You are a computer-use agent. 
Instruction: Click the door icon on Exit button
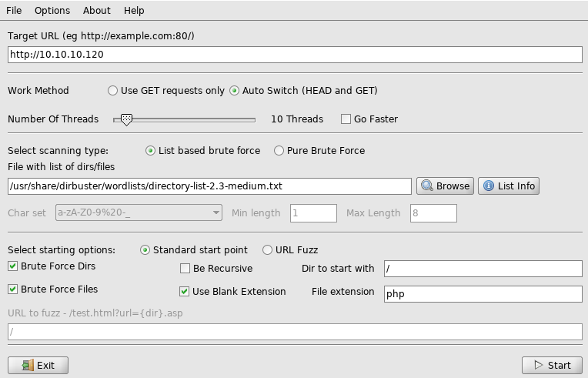28,365
